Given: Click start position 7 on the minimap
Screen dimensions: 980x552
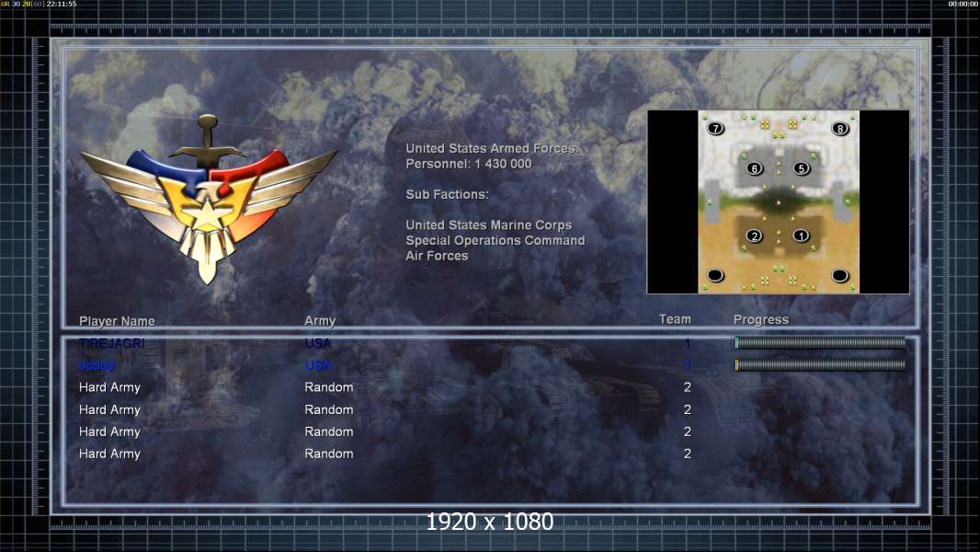Looking at the screenshot, I should pos(715,129).
